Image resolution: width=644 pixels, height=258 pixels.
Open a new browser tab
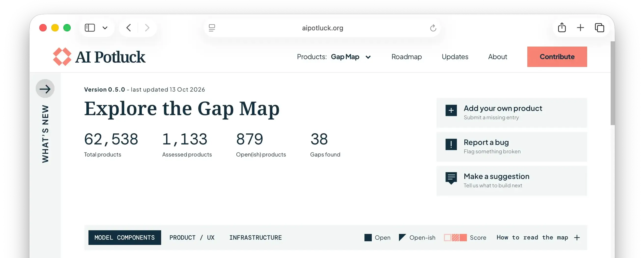point(580,28)
